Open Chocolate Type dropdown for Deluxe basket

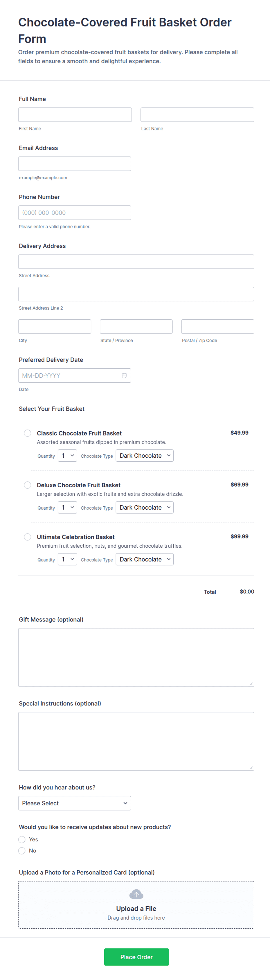pyautogui.click(x=145, y=508)
